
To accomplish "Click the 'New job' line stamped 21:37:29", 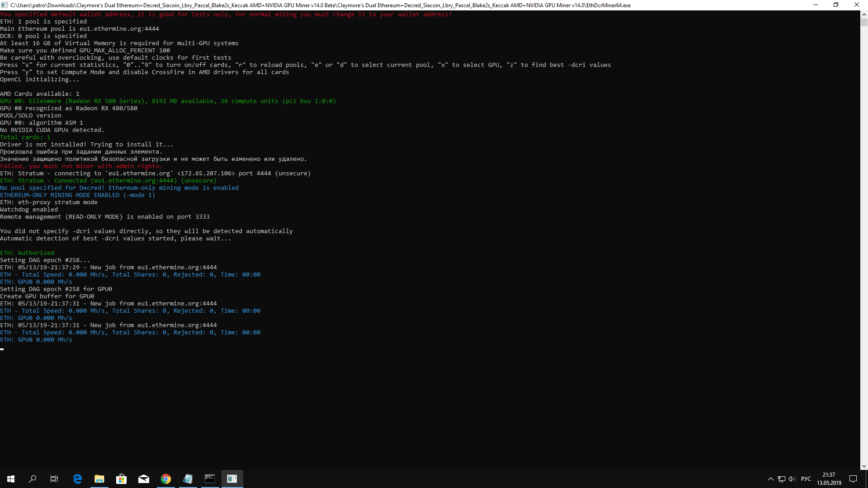I will coord(108,267).
